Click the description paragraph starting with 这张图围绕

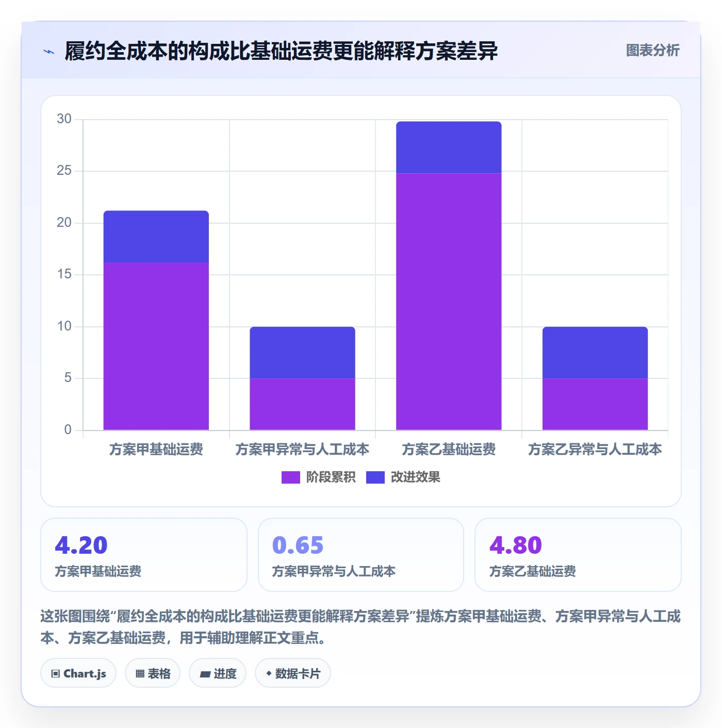(x=361, y=627)
